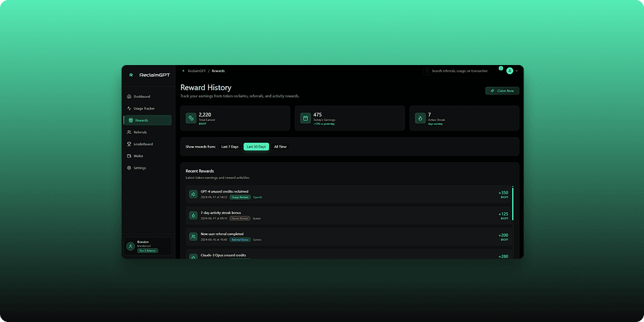Click the profile avatar in top bar
644x322 pixels.
[x=509, y=71]
